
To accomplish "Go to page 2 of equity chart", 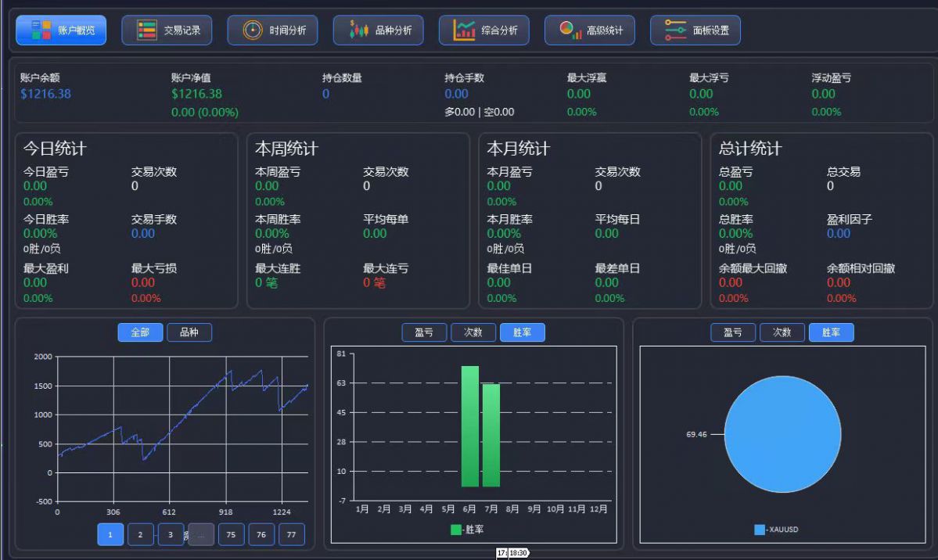I will (x=141, y=534).
